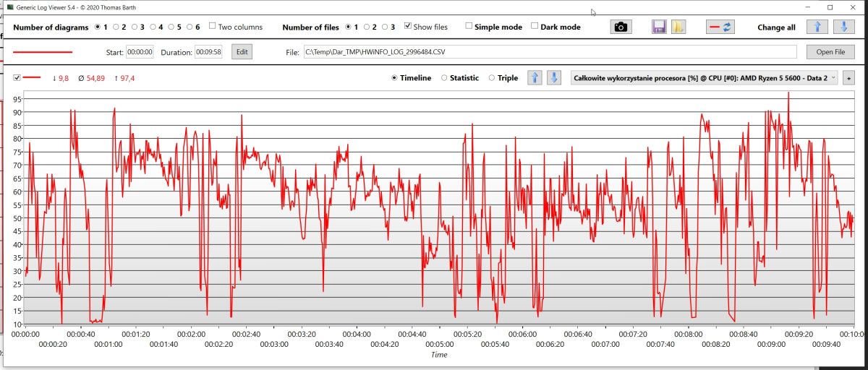The height and width of the screenshot is (370, 868).
Task: Open the yellow folder load icon
Action: click(x=678, y=27)
